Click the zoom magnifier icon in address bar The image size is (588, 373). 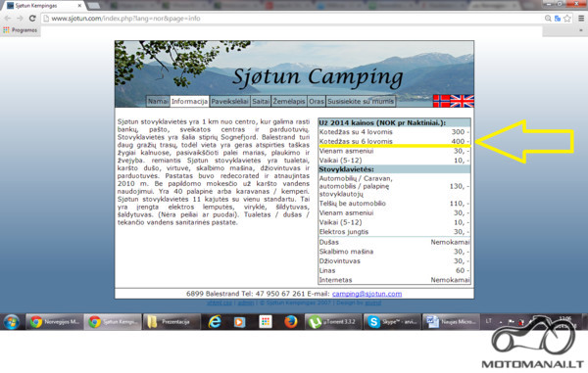point(548,19)
